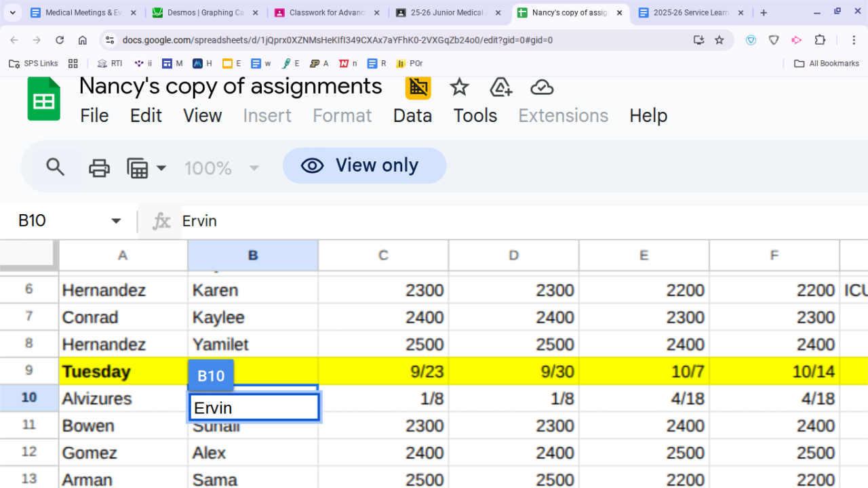Select the column B header
Image resolution: width=868 pixels, height=488 pixels.
coord(253,256)
